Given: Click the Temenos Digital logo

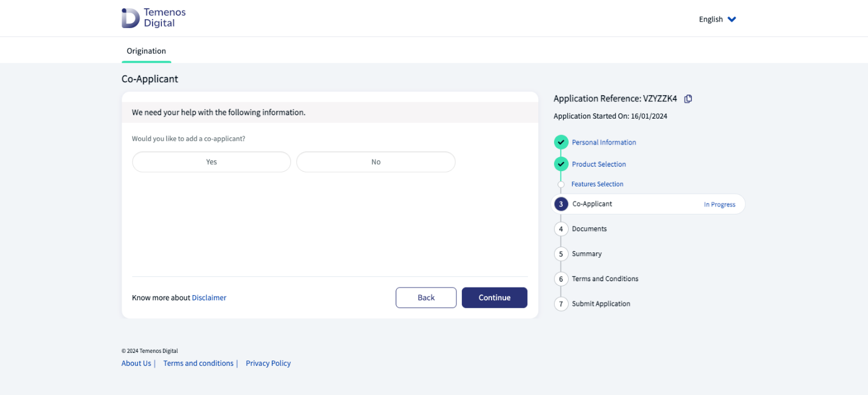Looking at the screenshot, I should tap(153, 18).
